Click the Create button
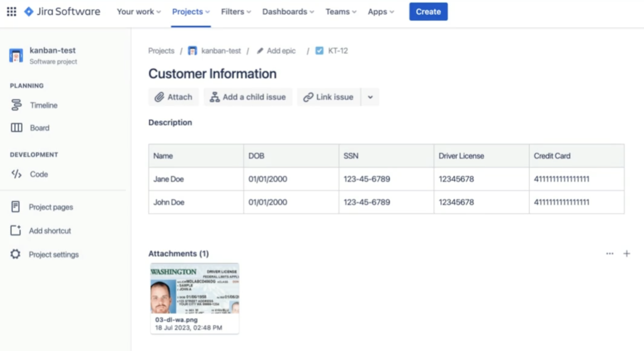644x351 pixels. [x=428, y=12]
